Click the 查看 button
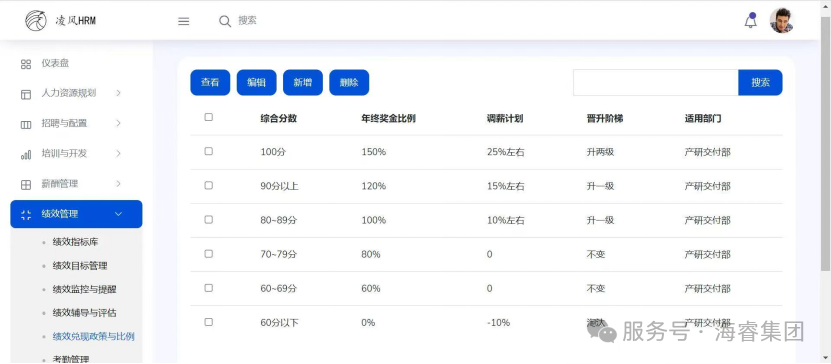The width and height of the screenshot is (831, 364). click(x=210, y=83)
